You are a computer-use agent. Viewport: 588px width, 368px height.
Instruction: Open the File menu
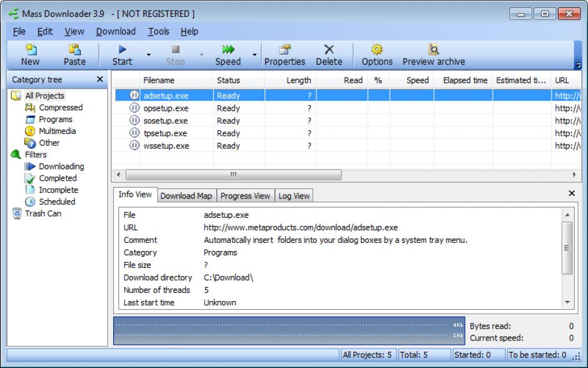(19, 31)
